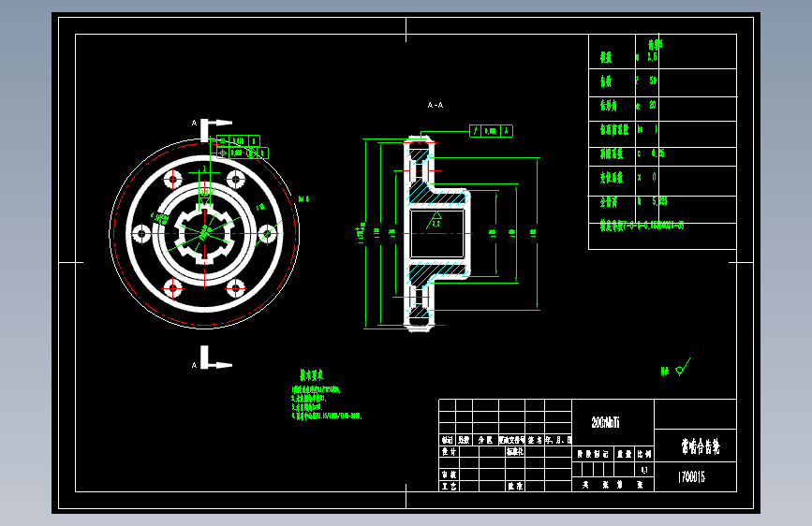This screenshot has height=526, width=812.
Task: Click the 1:1 scale value cell
Action: tap(644, 470)
